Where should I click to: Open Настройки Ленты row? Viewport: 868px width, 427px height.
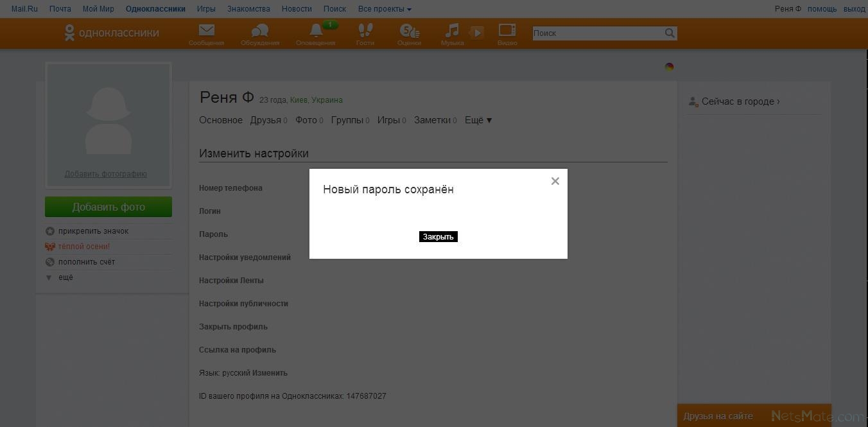pos(231,281)
